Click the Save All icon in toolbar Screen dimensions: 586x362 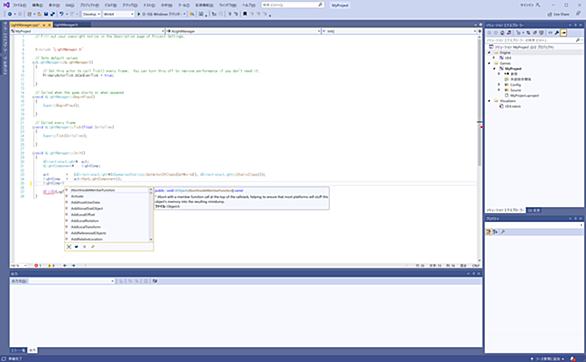(x=52, y=14)
